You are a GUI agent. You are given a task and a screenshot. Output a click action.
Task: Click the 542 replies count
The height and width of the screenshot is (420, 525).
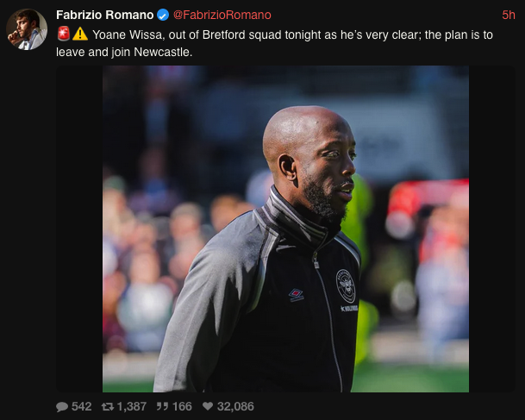click(x=81, y=406)
